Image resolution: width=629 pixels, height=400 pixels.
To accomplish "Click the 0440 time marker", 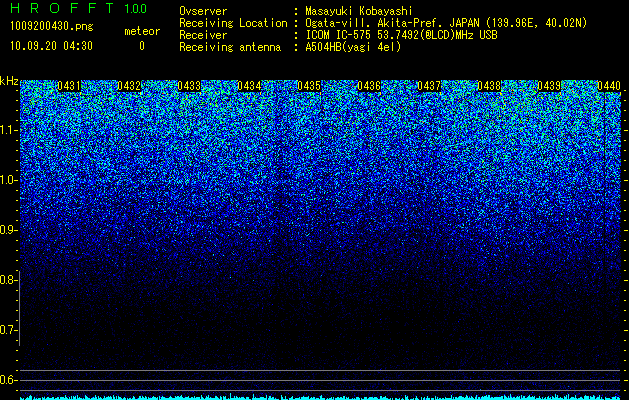I will coord(609,86).
